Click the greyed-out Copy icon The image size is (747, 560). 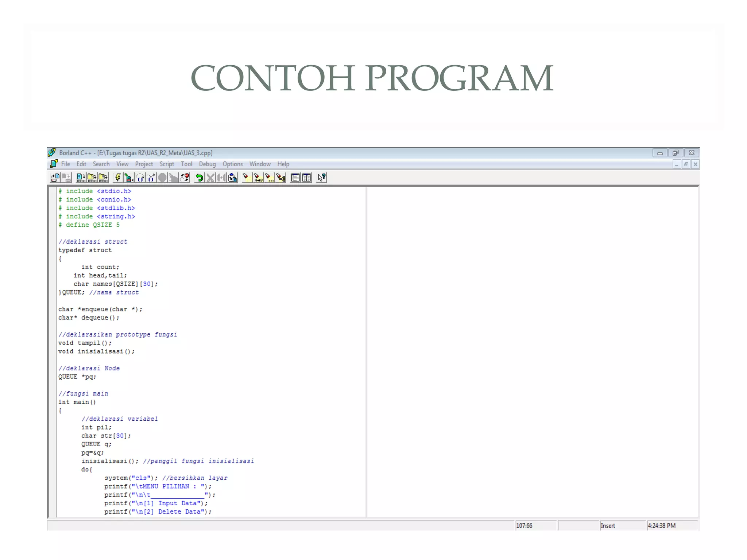click(221, 178)
